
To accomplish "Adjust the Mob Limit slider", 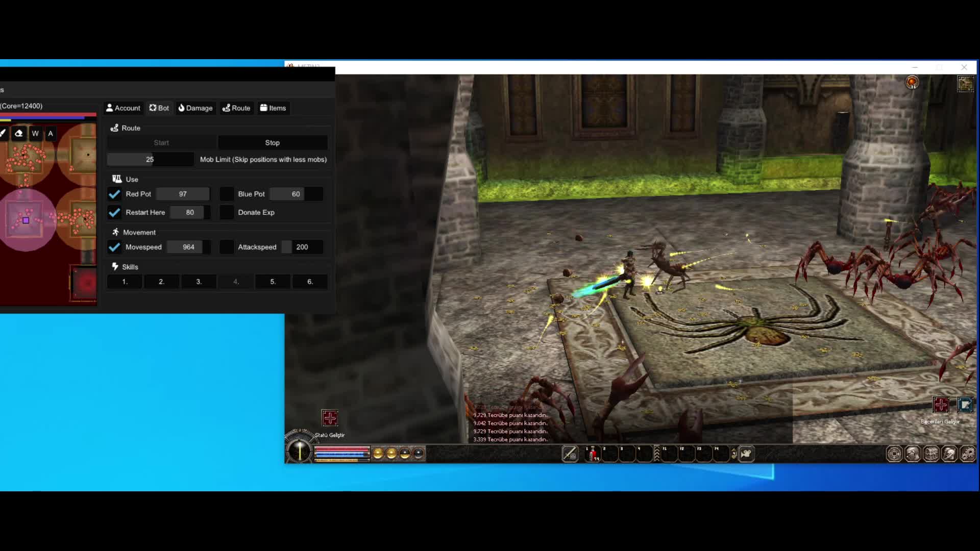I will point(150,160).
